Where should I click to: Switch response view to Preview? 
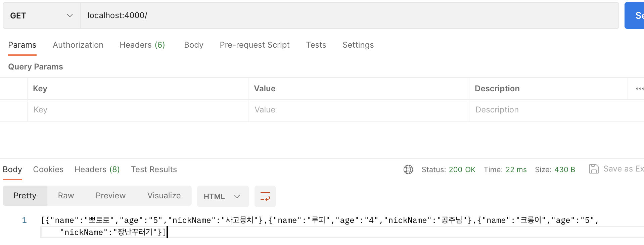click(x=110, y=196)
